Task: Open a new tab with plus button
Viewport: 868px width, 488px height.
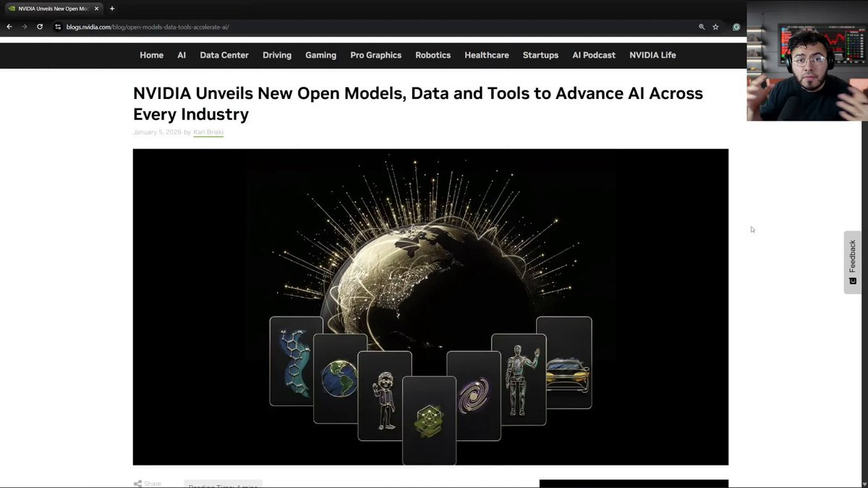Action: 112,9
